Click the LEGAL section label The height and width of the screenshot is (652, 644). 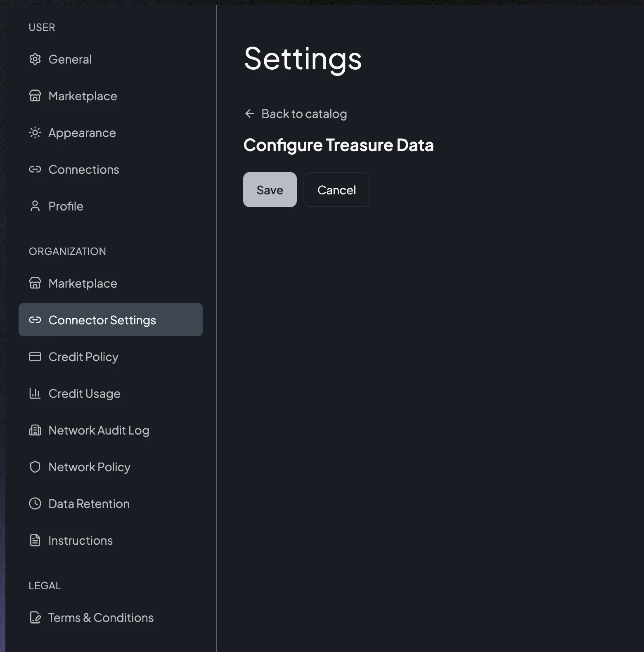click(45, 586)
